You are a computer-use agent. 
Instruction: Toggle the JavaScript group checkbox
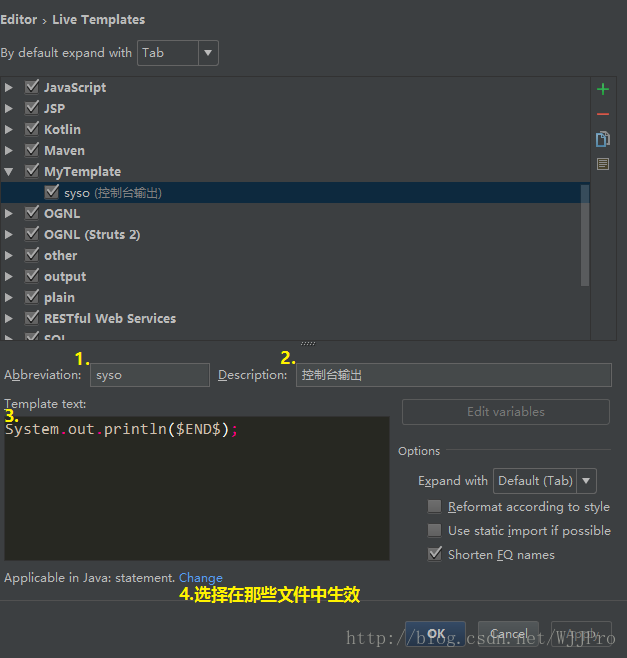(x=32, y=87)
